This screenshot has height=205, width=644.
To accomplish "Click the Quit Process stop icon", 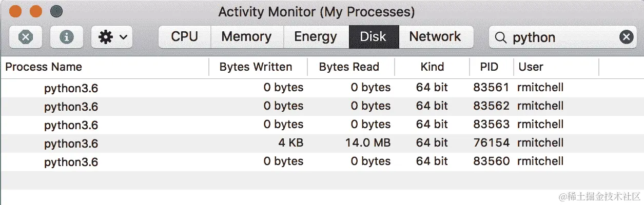I will (26, 37).
